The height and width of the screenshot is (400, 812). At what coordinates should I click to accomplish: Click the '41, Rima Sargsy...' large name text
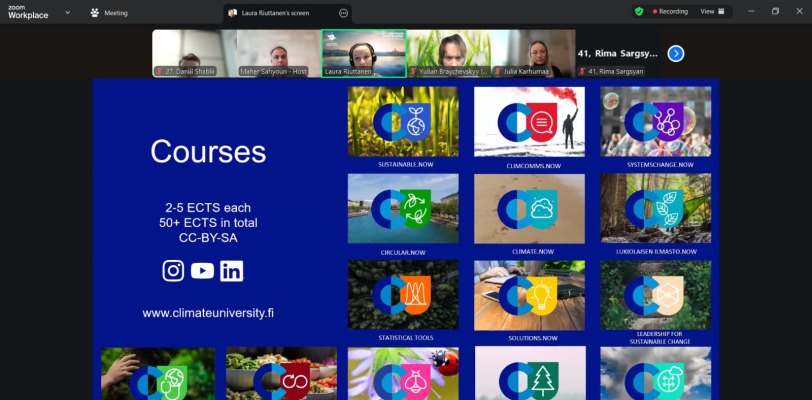(x=618, y=53)
